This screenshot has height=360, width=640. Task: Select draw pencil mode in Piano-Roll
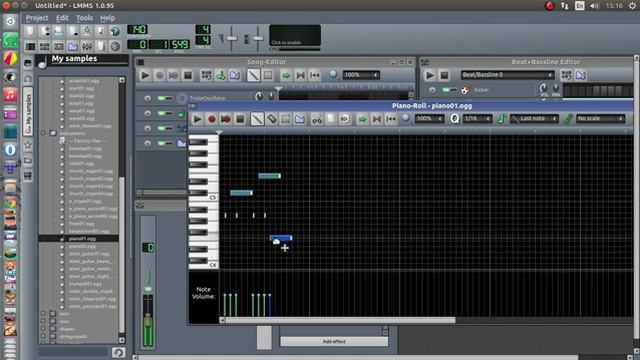point(257,119)
